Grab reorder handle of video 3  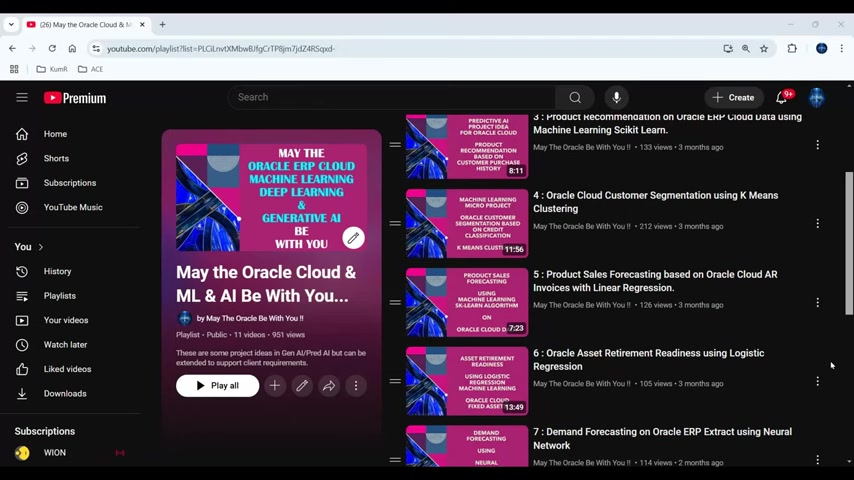click(x=395, y=145)
